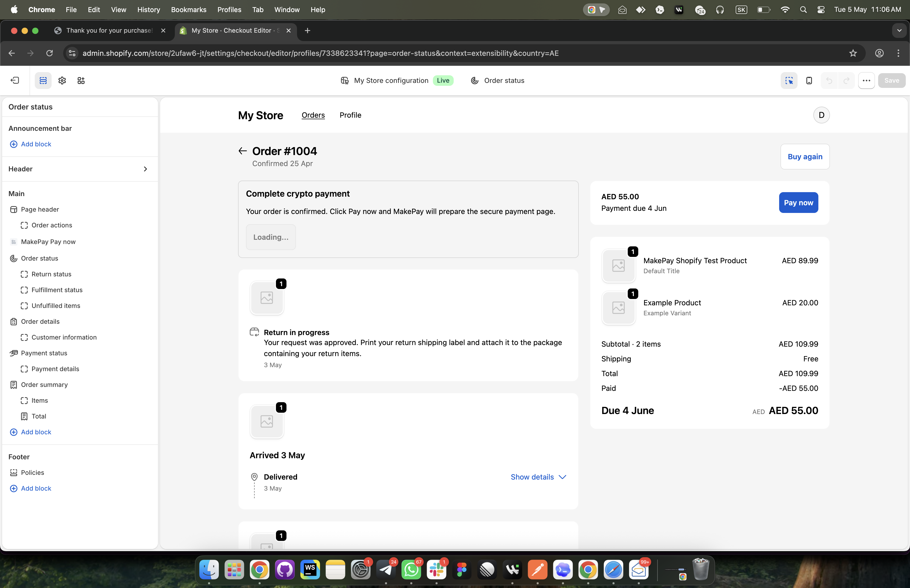The height and width of the screenshot is (588, 910).
Task: Navigate back with Chrome back arrow
Action: tap(12, 53)
